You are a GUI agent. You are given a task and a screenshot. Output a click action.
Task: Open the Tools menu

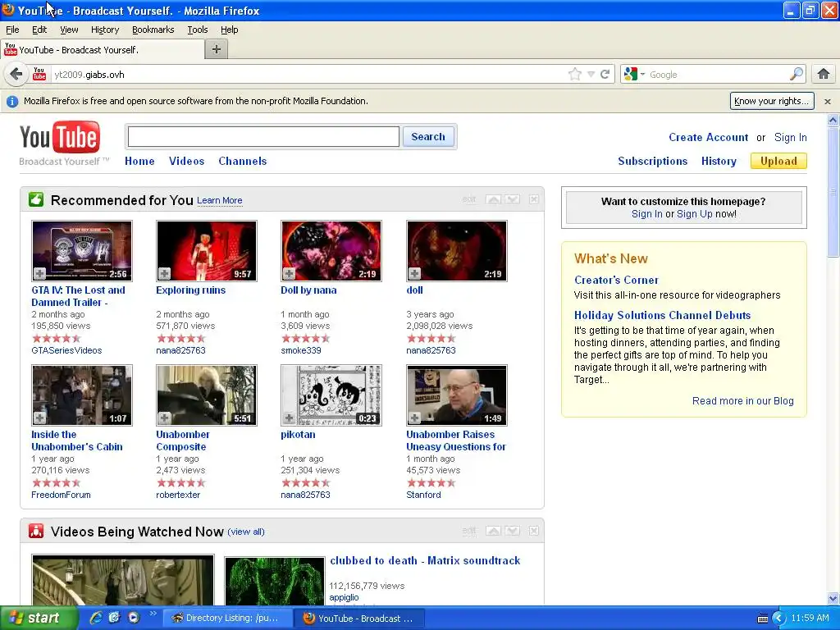[198, 30]
